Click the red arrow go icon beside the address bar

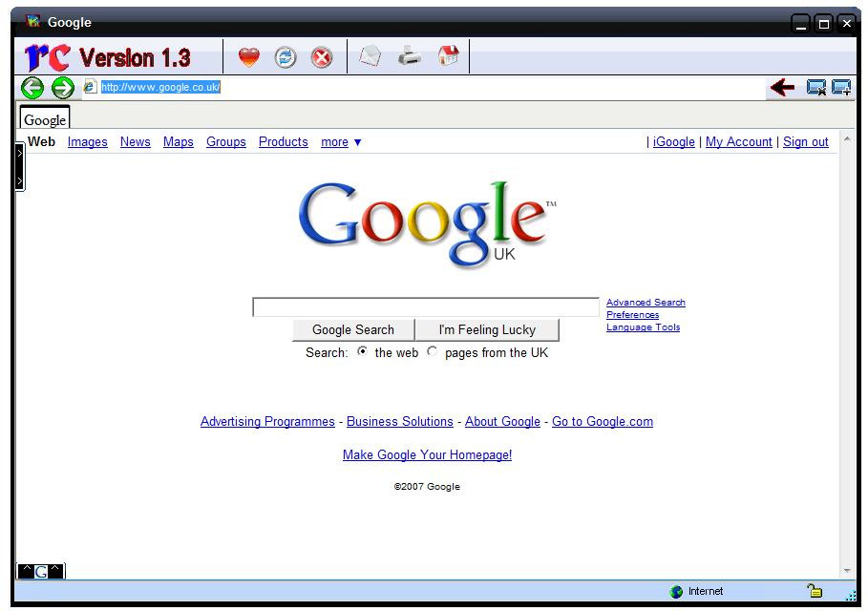tap(782, 87)
